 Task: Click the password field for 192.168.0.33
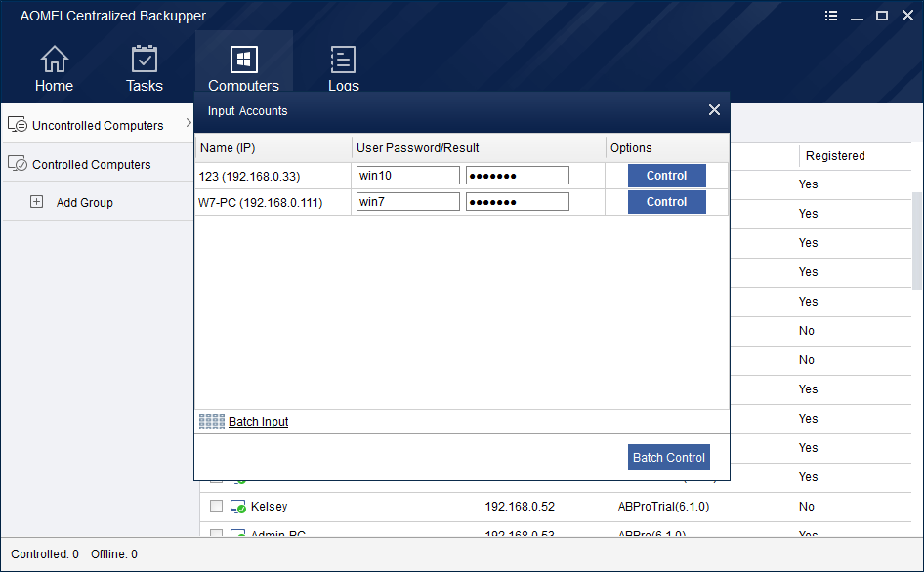518,176
